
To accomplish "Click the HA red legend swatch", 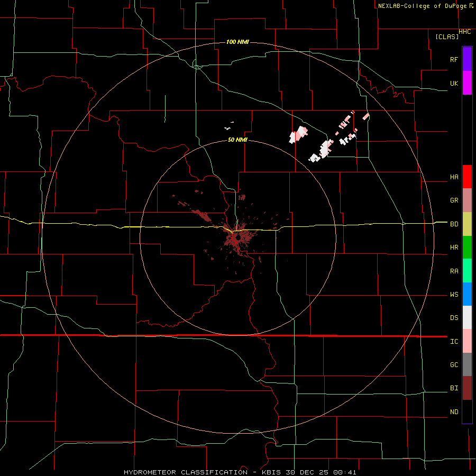I will coord(467,177).
